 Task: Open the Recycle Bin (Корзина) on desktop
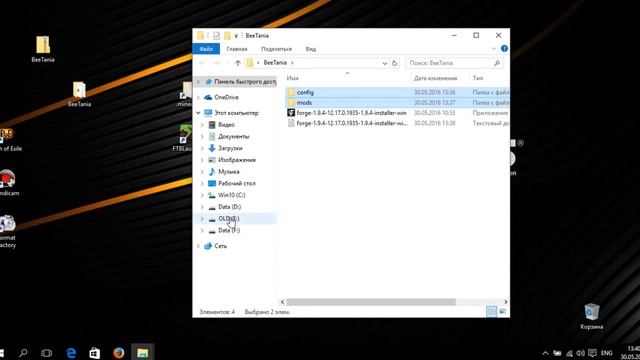click(591, 316)
